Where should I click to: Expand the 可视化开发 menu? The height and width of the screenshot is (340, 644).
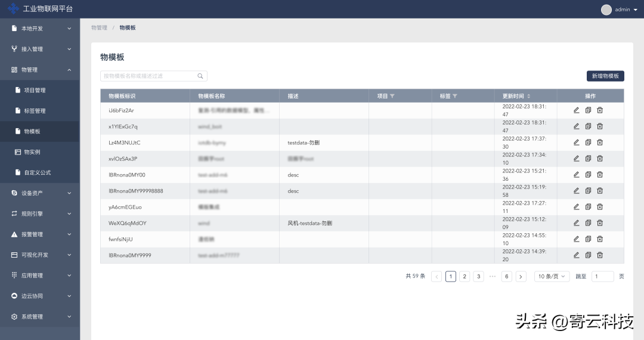pos(40,255)
